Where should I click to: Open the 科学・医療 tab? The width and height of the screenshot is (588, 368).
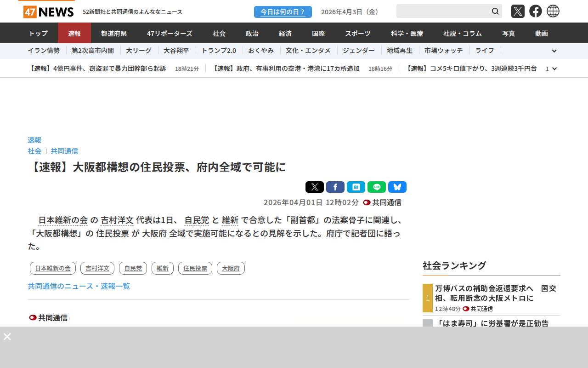[407, 33]
